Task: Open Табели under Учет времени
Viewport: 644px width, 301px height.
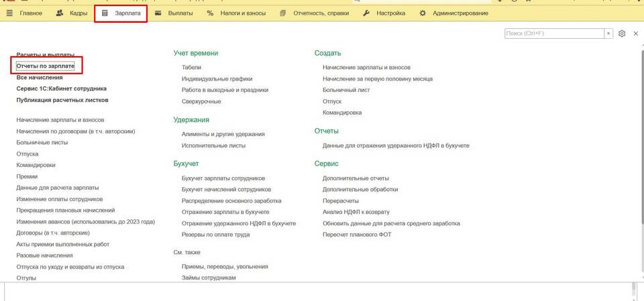Action: coord(191,68)
